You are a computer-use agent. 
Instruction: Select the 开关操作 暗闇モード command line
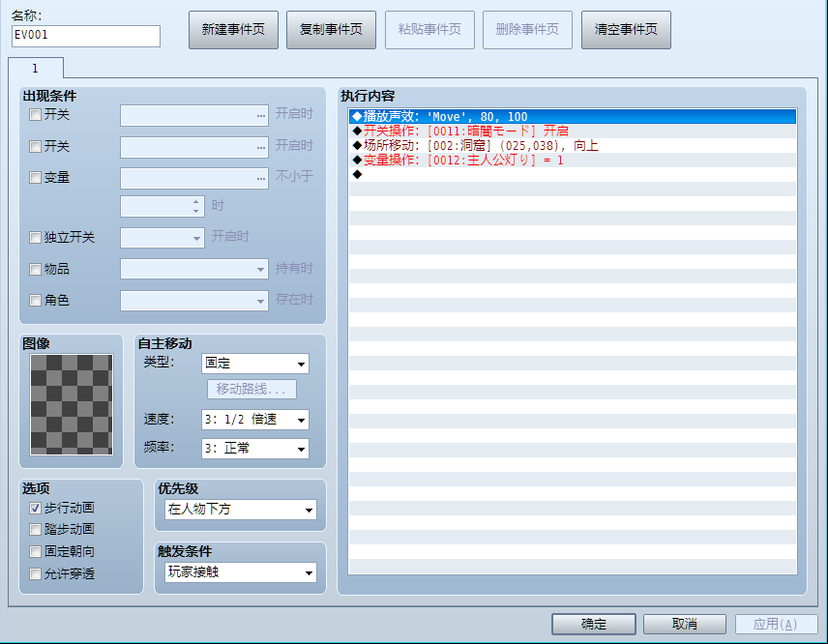pos(573,131)
